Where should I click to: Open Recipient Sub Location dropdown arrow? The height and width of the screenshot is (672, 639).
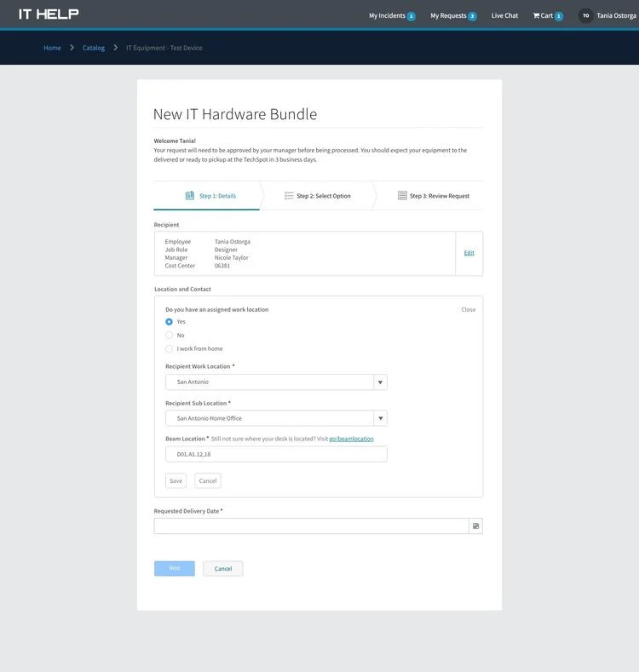380,418
